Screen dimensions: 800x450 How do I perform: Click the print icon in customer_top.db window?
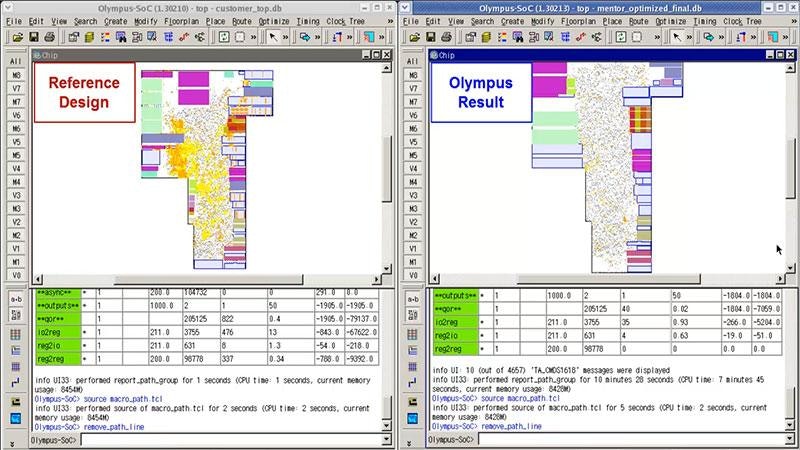pyautogui.click(x=49, y=37)
